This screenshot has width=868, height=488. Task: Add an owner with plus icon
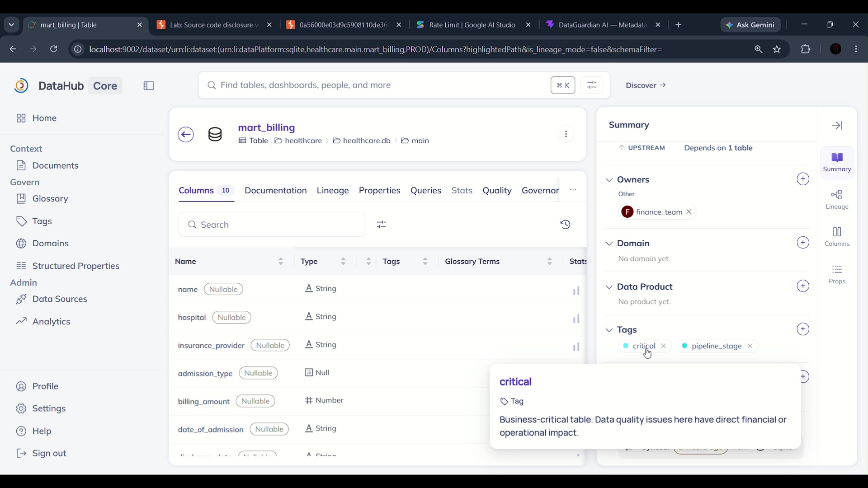coord(803,179)
